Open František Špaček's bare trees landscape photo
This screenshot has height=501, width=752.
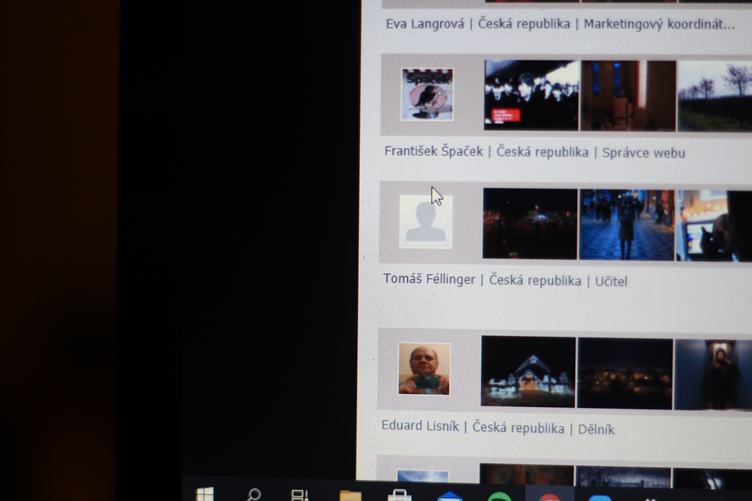(x=715, y=96)
